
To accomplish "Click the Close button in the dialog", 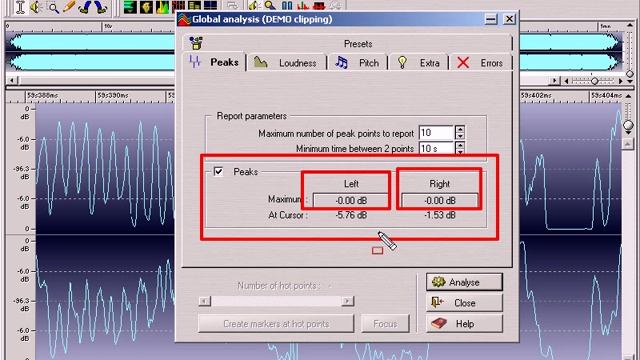I will tap(464, 303).
